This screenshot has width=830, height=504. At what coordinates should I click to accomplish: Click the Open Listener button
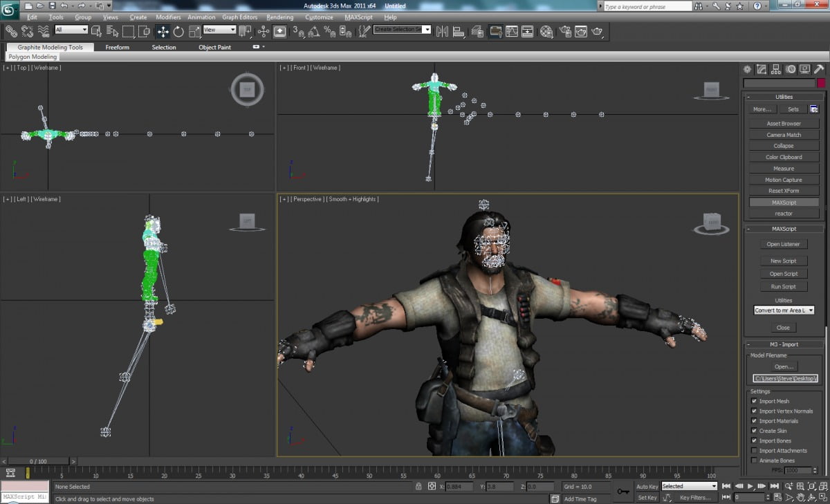point(783,244)
